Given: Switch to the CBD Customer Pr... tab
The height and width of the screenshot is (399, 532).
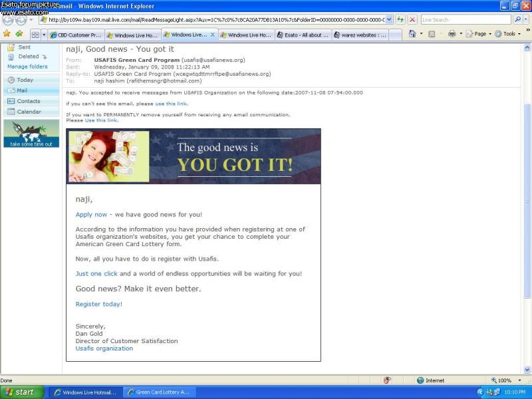Looking at the screenshot, I should (76, 35).
